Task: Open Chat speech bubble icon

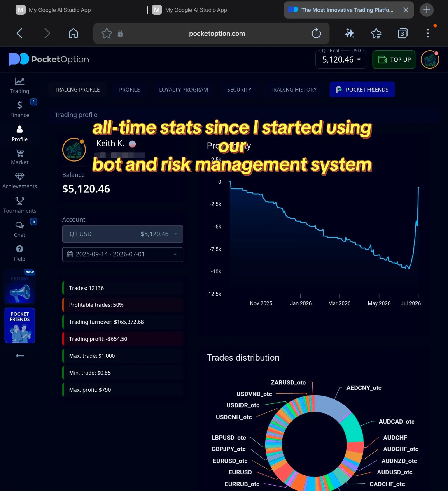Action: click(19, 225)
